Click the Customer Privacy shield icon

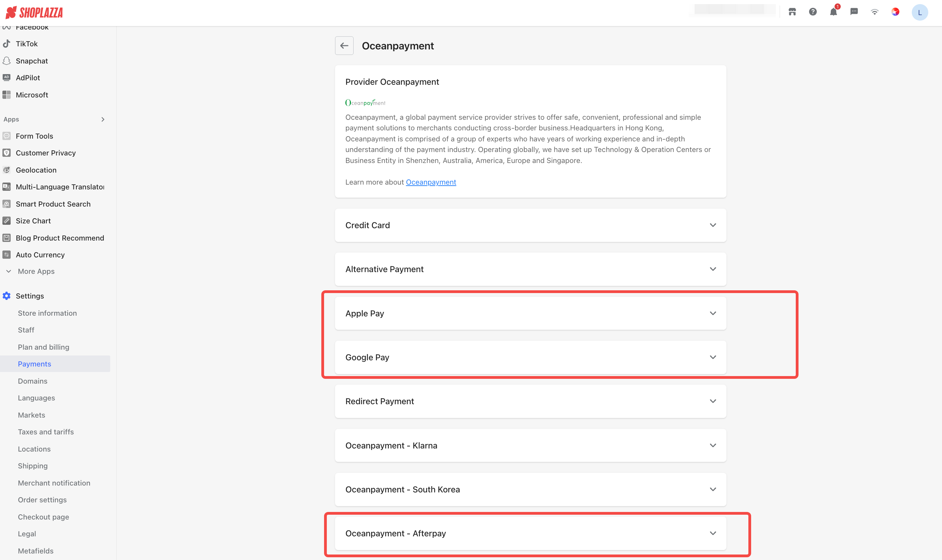[7, 153]
